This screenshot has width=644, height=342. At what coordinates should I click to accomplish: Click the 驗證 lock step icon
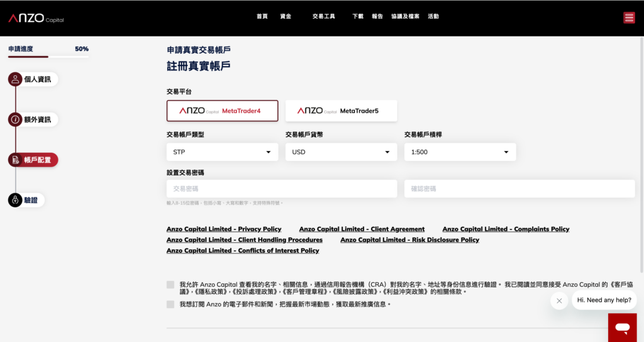15,200
